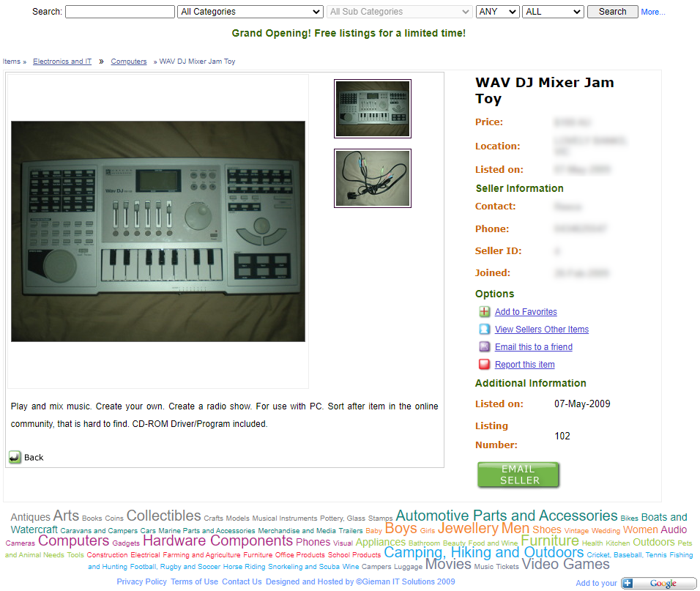Open the More... search options link
The height and width of the screenshot is (591, 700).
click(x=652, y=12)
